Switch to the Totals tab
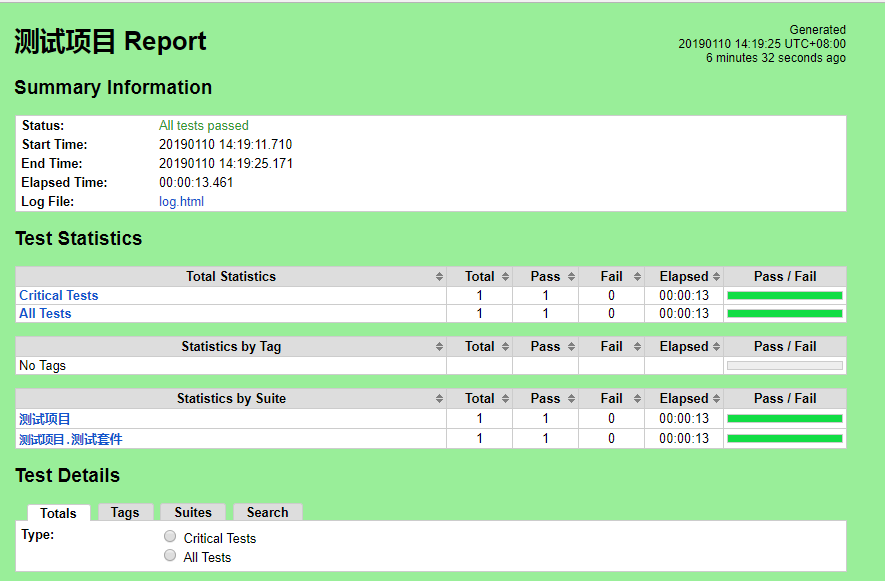 (59, 513)
